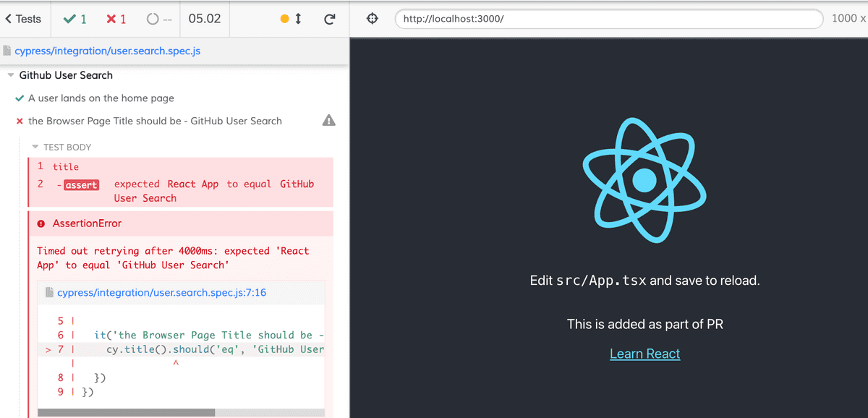Go back to the Tests list
Viewport: 868px width, 418px height.
tap(23, 19)
